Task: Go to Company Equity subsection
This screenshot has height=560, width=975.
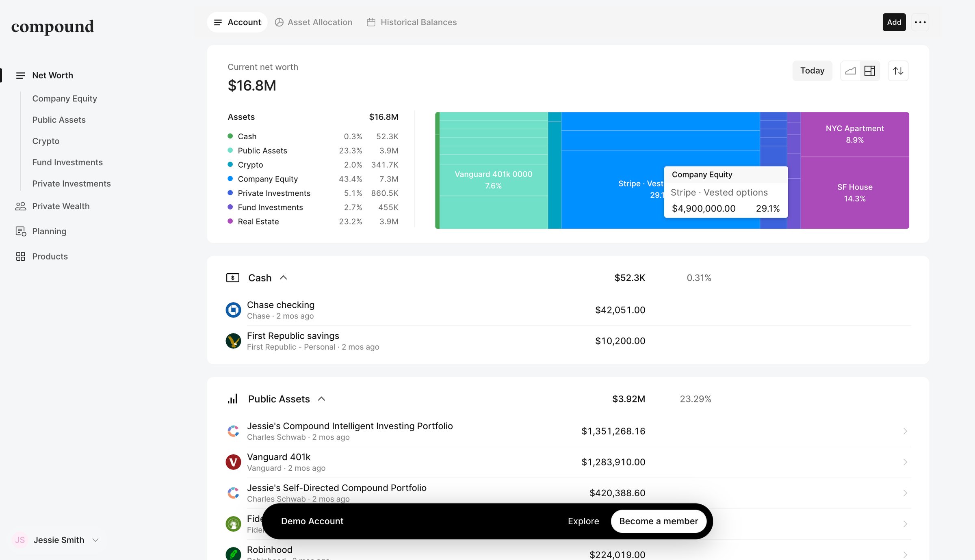Action: [x=65, y=99]
